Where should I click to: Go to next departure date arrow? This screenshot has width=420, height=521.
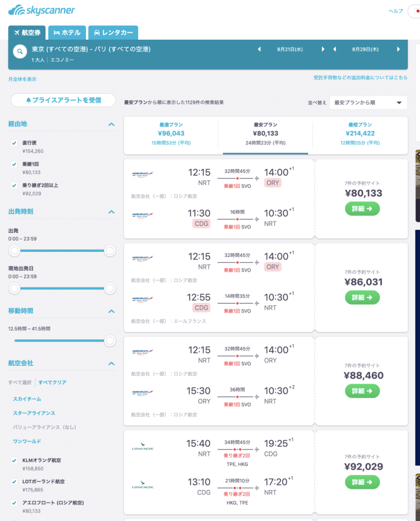323,49
